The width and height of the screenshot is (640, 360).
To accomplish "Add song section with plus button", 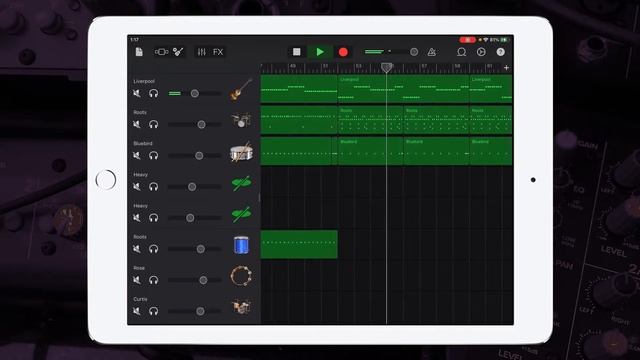I will pyautogui.click(x=507, y=68).
